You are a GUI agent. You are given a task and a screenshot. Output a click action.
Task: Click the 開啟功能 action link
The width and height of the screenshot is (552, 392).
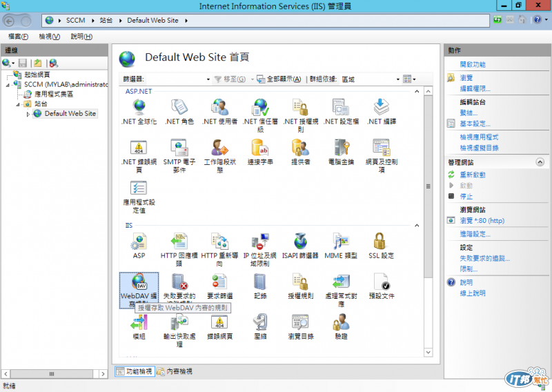click(473, 64)
